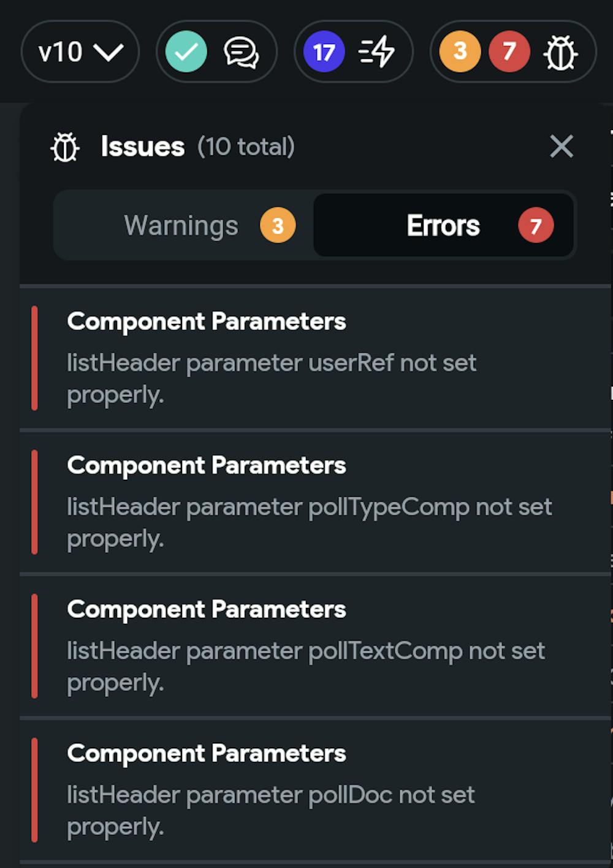Image resolution: width=613 pixels, height=868 pixels.
Task: Click the bug icon in top toolbar
Action: coord(560,52)
